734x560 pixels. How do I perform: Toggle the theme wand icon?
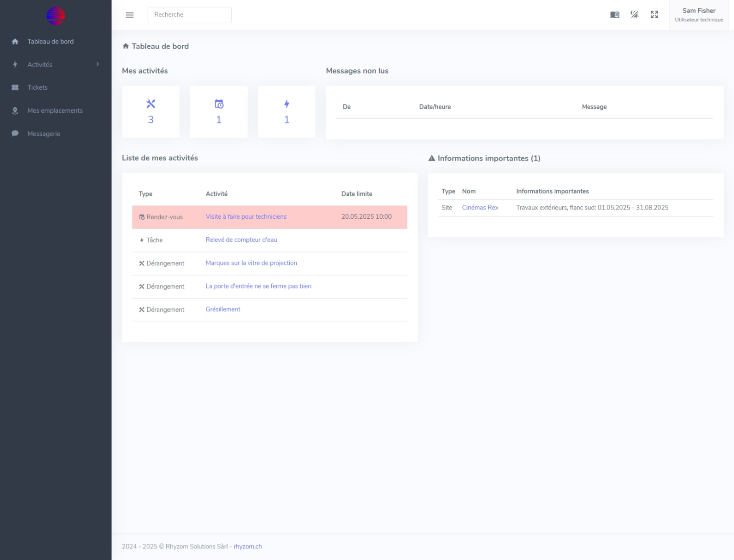(634, 15)
